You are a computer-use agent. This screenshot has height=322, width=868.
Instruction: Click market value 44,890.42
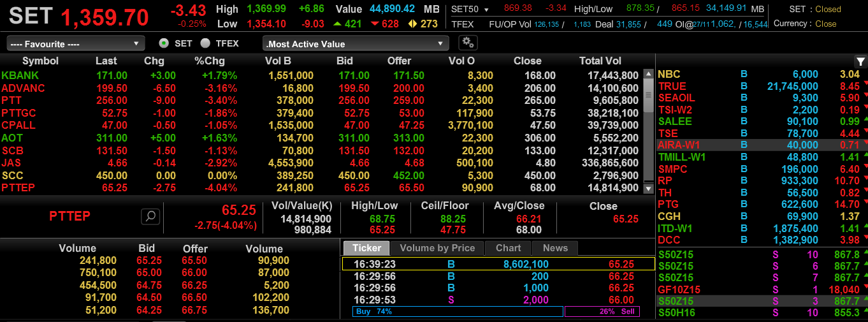392,9
